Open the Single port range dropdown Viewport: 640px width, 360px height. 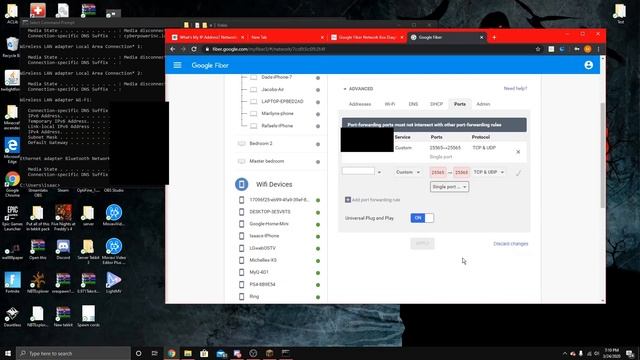[x=449, y=187]
